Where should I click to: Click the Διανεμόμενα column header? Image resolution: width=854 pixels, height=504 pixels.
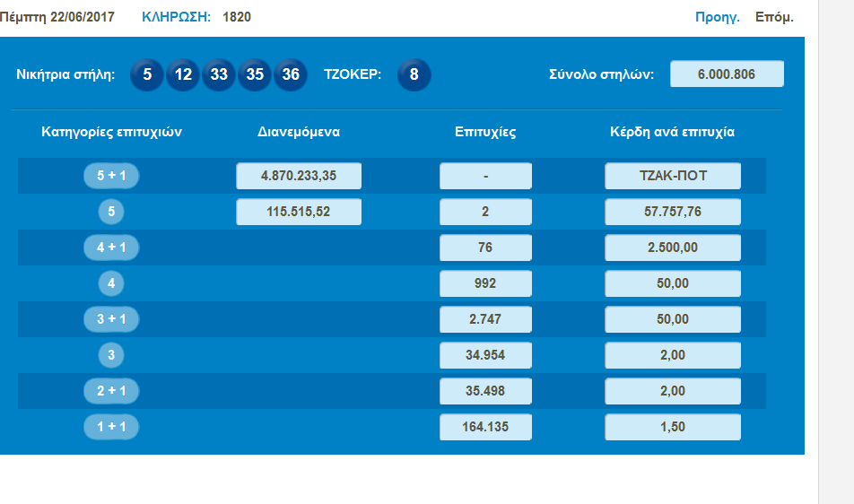[299, 132]
